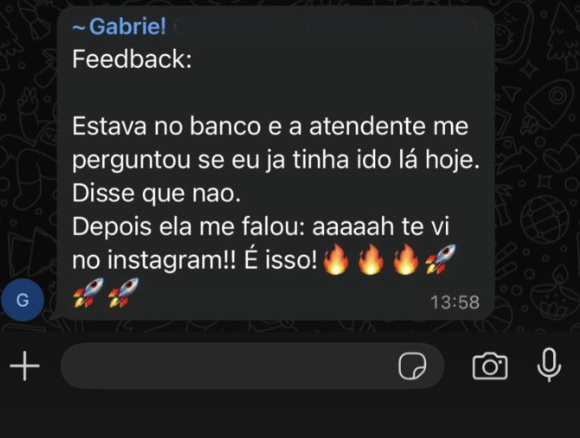The image size is (580, 438).
Task: Tap the "Disse que nao." line
Action: 156,193
